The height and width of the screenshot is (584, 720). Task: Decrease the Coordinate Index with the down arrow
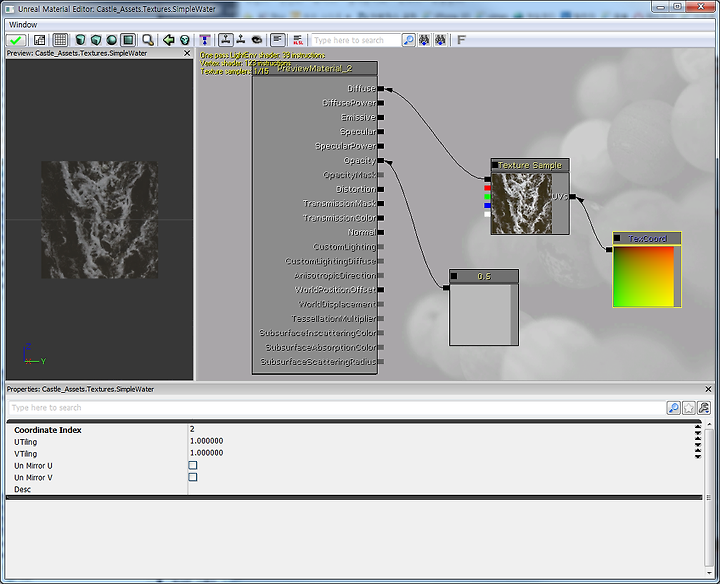(x=698, y=432)
